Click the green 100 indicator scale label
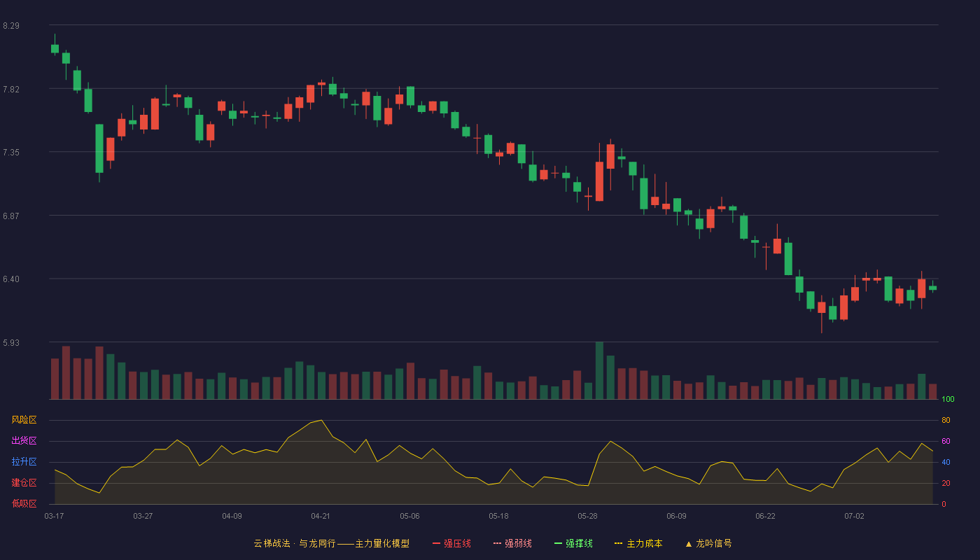980x560 pixels. point(948,400)
